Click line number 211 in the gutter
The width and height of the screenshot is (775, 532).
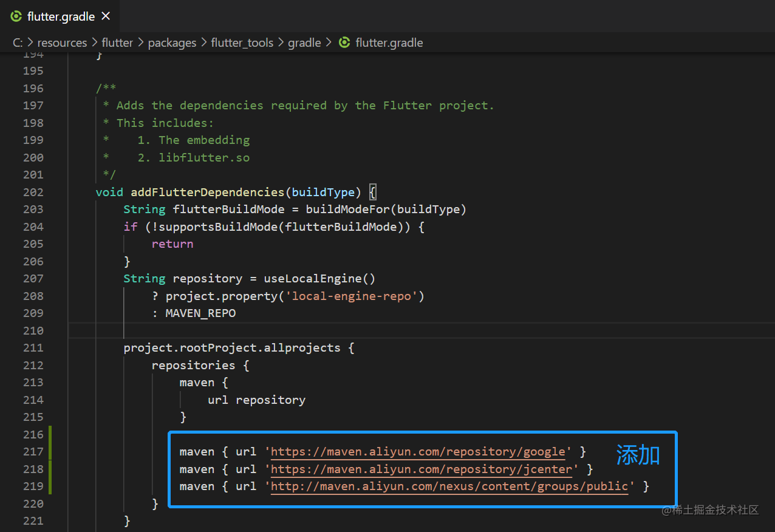click(x=32, y=347)
